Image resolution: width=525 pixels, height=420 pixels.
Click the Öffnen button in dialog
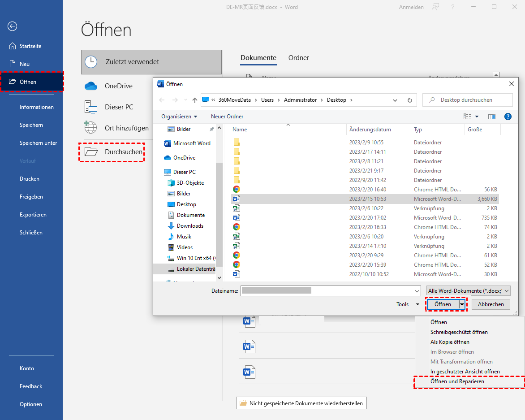click(x=443, y=304)
